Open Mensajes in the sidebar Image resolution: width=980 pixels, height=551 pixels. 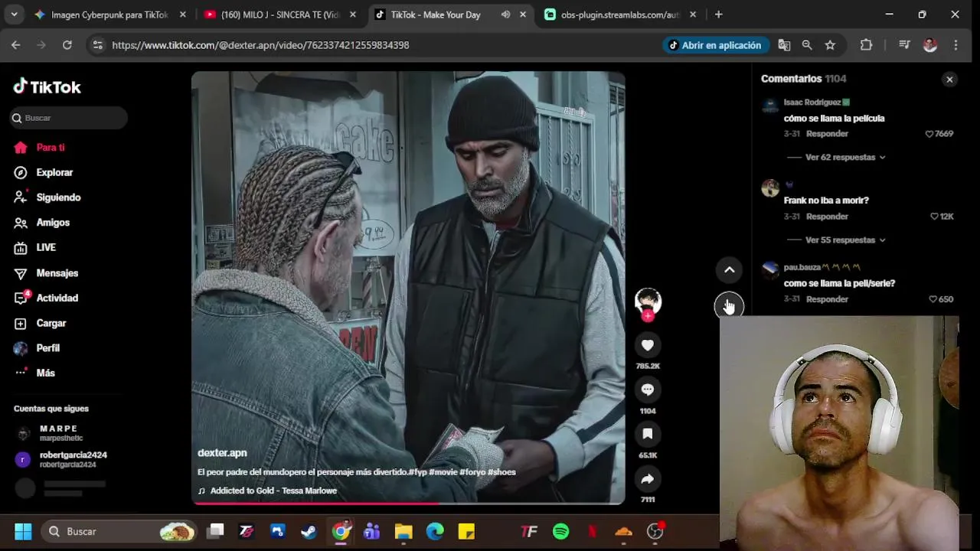click(46, 273)
